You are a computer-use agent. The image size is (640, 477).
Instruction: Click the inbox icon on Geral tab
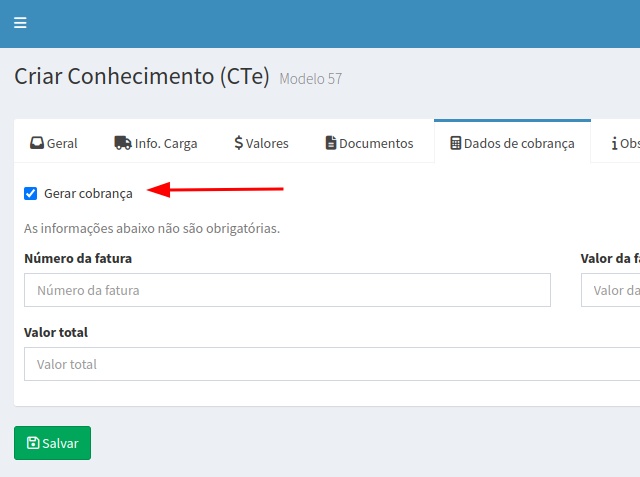37,143
